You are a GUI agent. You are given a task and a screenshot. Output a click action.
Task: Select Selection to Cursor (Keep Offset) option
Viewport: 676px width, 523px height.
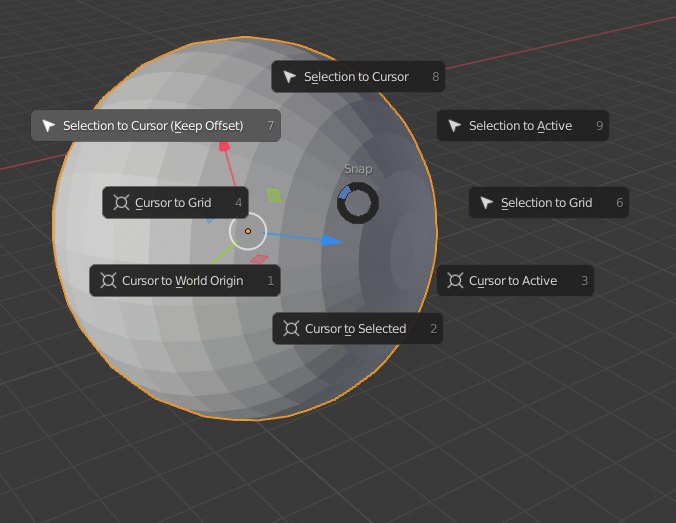pyautogui.click(x=156, y=125)
